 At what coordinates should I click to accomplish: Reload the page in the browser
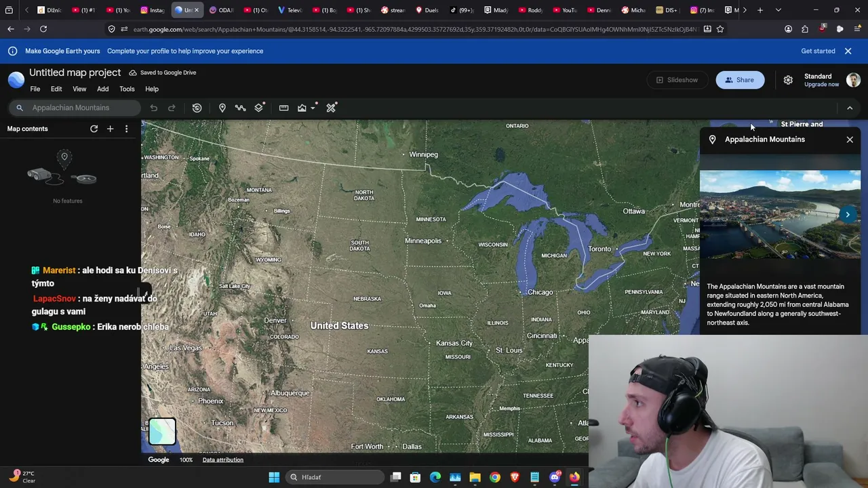click(43, 29)
